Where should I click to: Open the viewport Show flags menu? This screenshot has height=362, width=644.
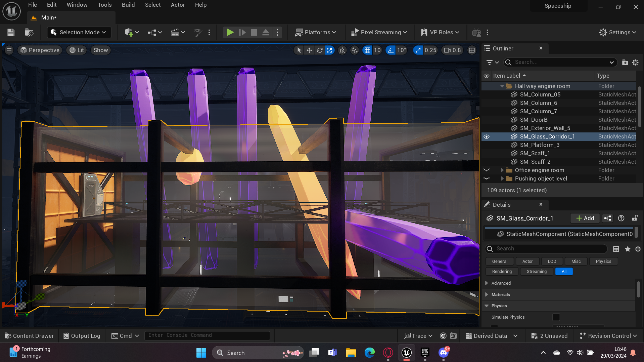[101, 50]
